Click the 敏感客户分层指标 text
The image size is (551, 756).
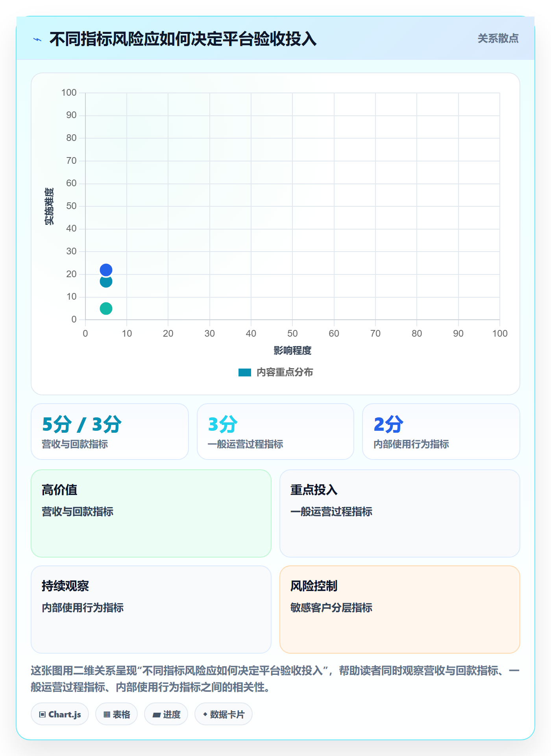(331, 608)
